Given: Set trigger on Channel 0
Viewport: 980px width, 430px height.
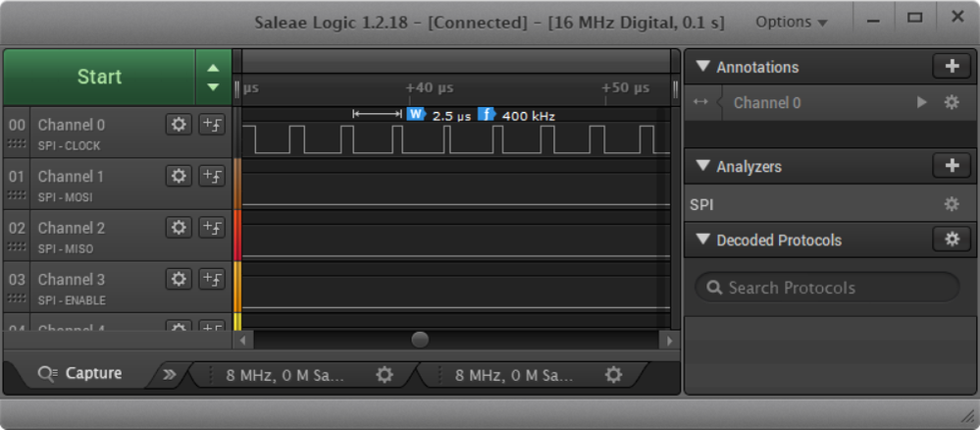Looking at the screenshot, I should (212, 124).
